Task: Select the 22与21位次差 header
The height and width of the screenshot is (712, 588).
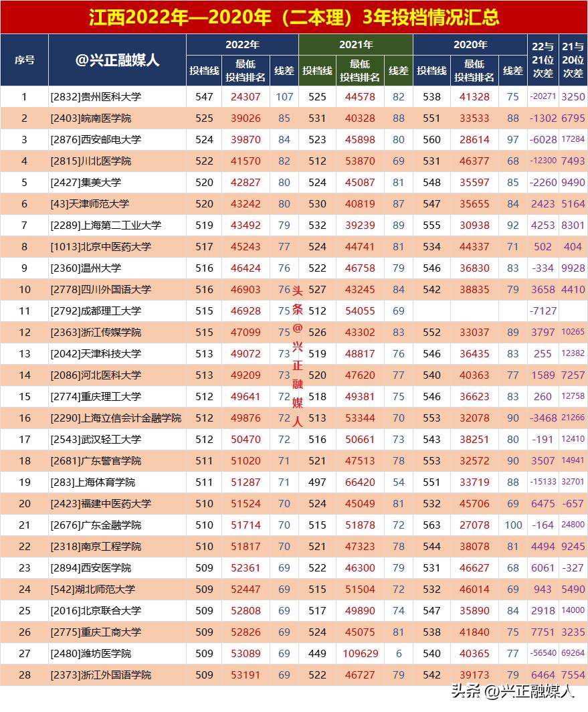Action: tap(543, 60)
